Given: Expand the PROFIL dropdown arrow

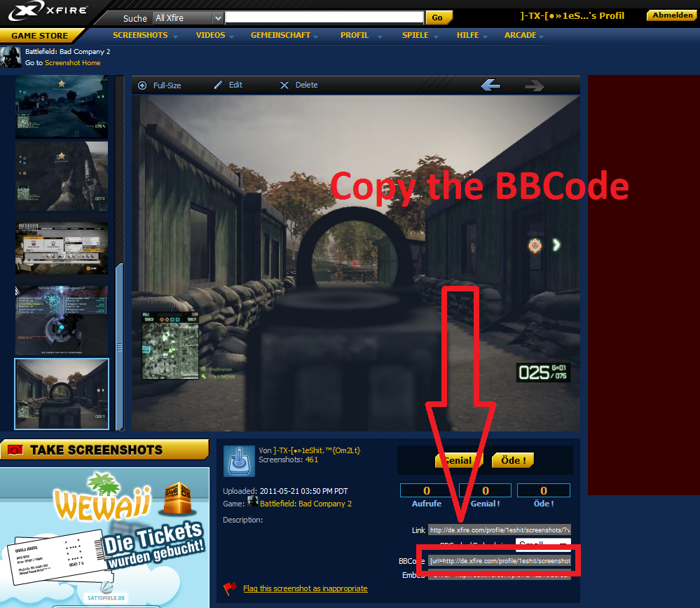Looking at the screenshot, I should click(x=380, y=36).
